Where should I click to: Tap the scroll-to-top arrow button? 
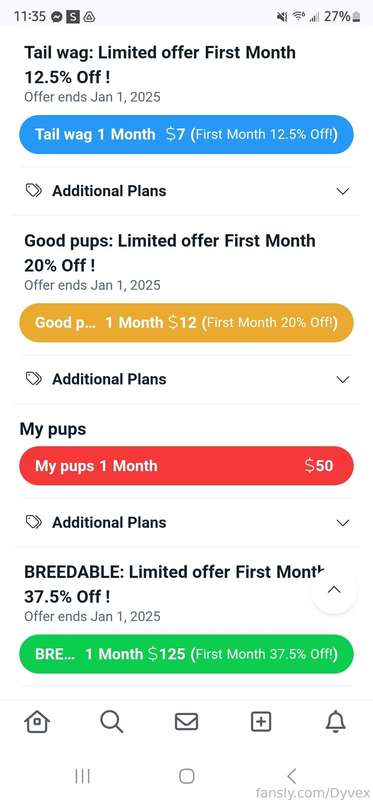(x=334, y=590)
